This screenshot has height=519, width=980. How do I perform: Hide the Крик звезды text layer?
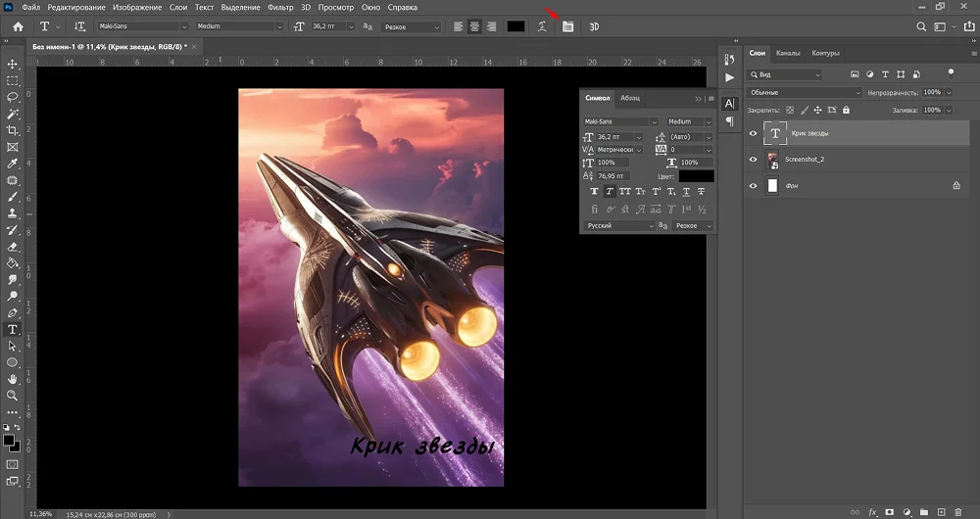(753, 133)
